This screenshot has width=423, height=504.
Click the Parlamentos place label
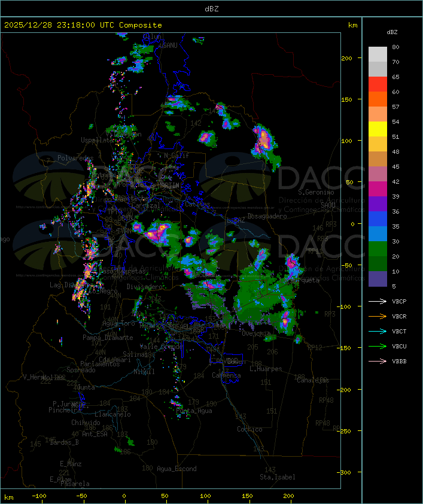point(100,364)
